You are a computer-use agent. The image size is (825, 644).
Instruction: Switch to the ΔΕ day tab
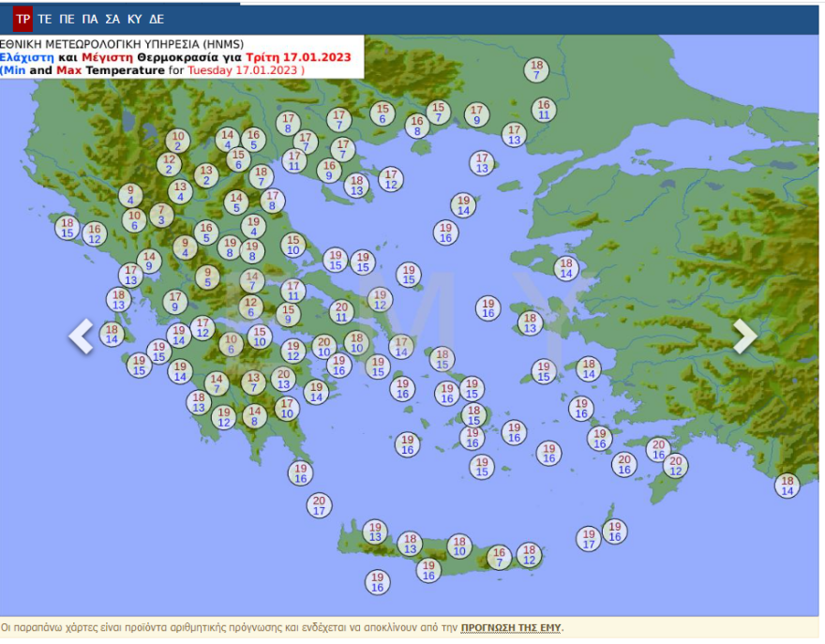click(156, 19)
